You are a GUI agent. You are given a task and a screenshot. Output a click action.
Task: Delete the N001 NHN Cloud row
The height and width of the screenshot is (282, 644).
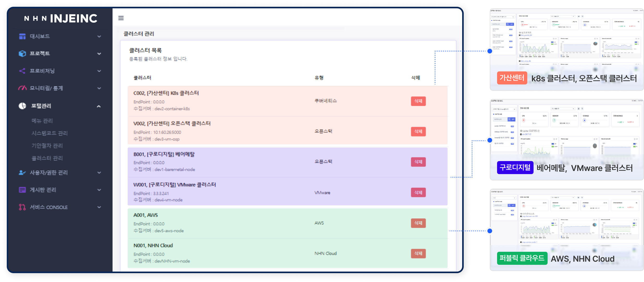coord(418,253)
